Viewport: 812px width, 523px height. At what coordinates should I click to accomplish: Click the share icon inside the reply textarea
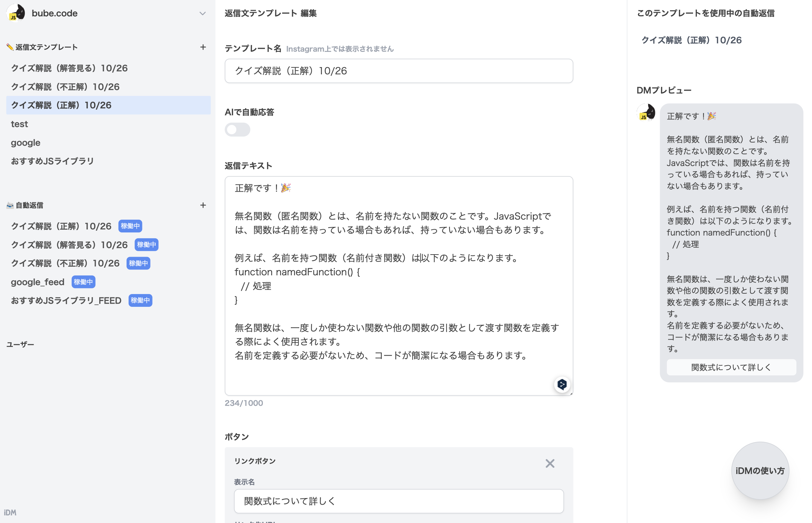pyautogui.click(x=562, y=385)
